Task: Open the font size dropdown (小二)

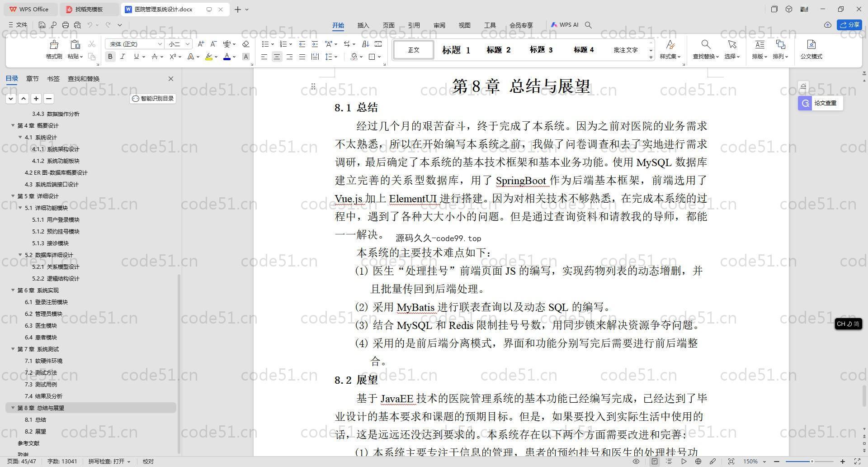Action: point(187,44)
